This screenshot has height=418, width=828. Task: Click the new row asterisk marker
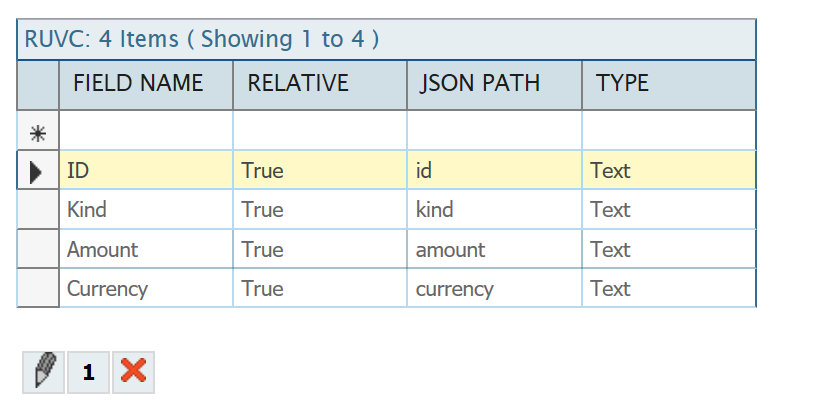[x=38, y=131]
